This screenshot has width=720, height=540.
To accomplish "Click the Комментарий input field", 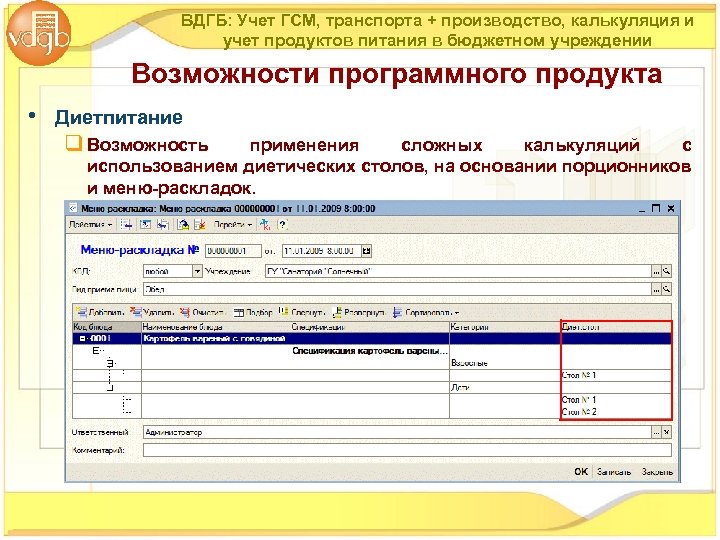I will 407,450.
